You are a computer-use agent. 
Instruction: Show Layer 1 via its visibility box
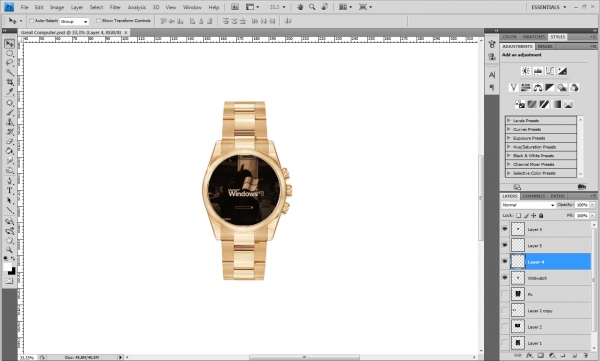(505, 343)
